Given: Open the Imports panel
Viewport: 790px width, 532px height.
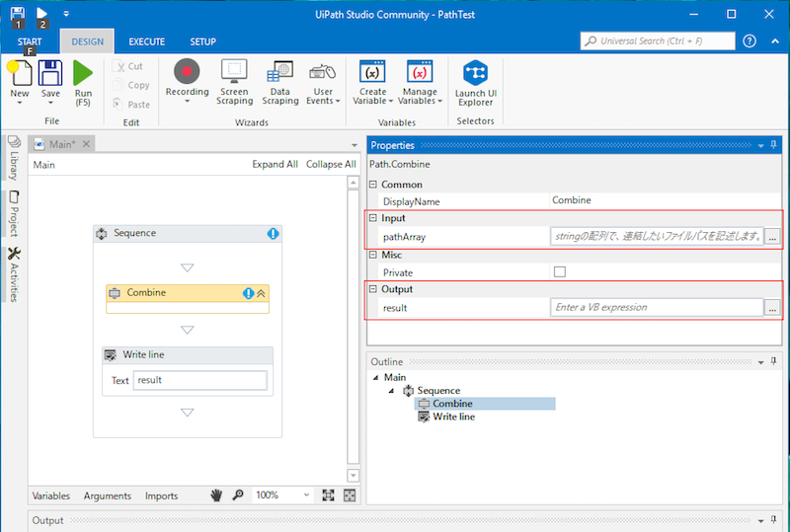Looking at the screenshot, I should click(161, 495).
